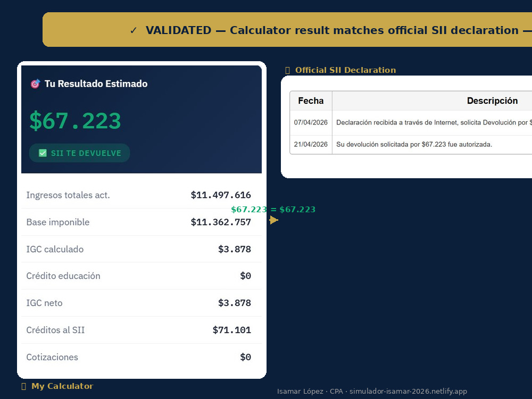This screenshot has height=399, width=532.
Task: Click the simulador-isamar-2026.netlify.app footer text
Action: coord(408,391)
